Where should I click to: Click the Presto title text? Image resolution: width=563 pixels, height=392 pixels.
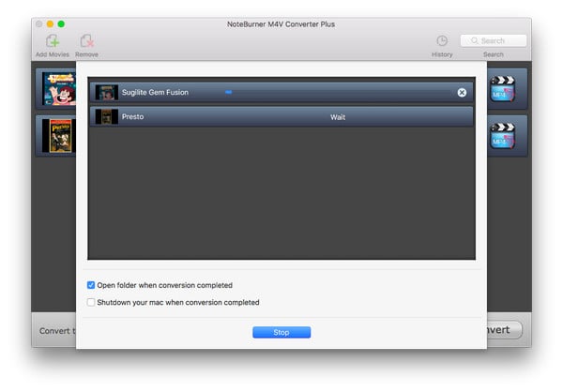pos(132,116)
